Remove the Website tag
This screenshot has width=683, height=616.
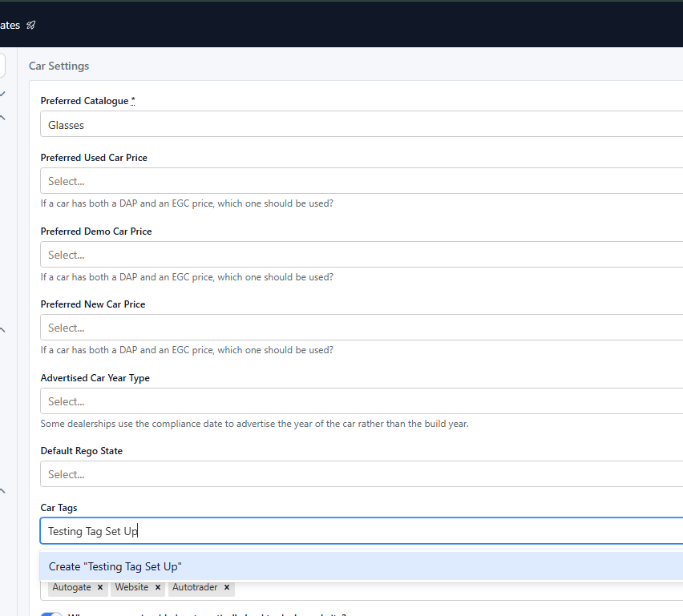click(x=157, y=587)
